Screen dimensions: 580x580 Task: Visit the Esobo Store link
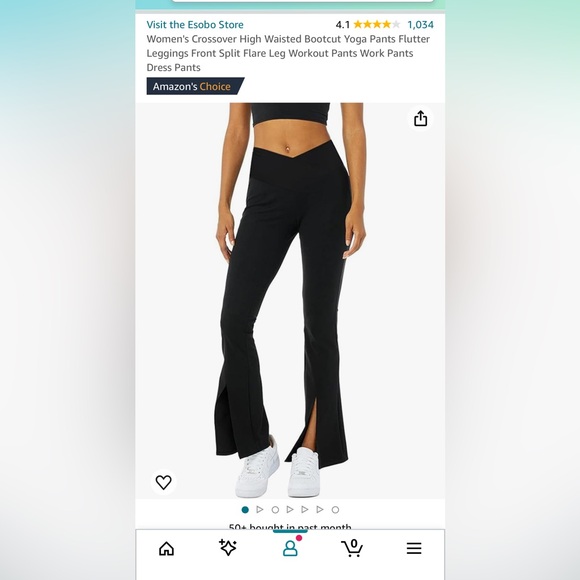point(195,24)
